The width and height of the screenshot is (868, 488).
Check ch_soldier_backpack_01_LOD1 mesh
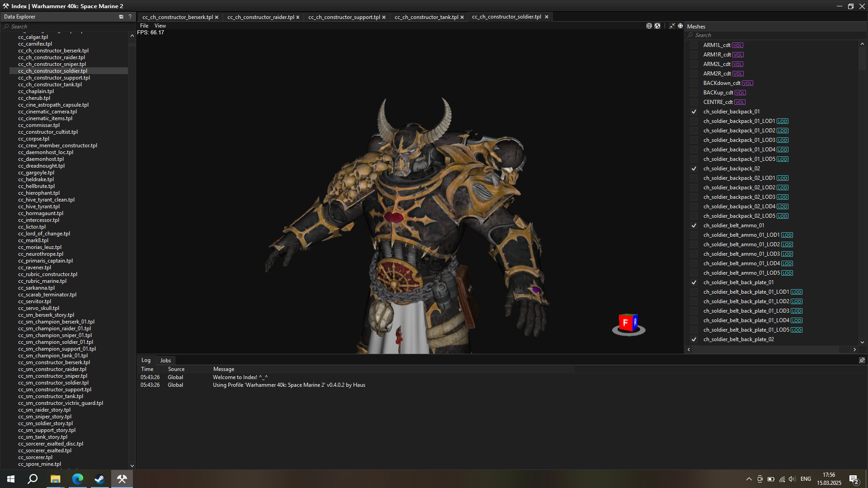pos(694,121)
